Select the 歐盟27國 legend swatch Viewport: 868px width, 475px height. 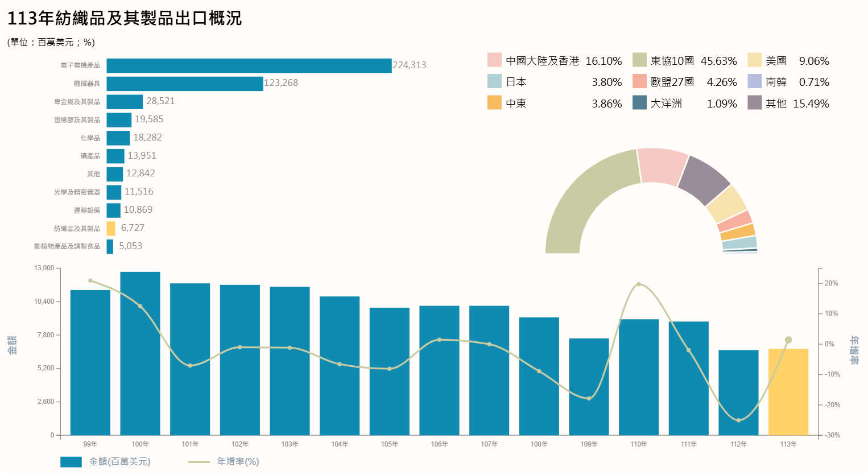coord(639,81)
